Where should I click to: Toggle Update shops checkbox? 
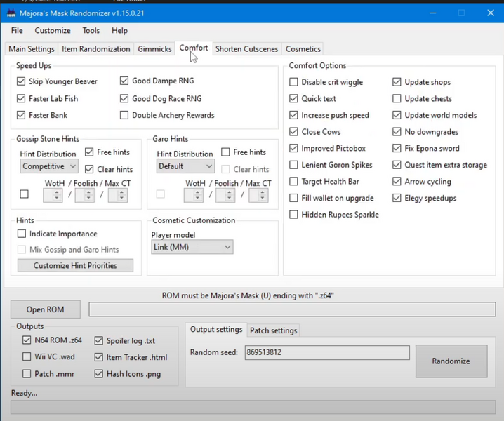[397, 82]
